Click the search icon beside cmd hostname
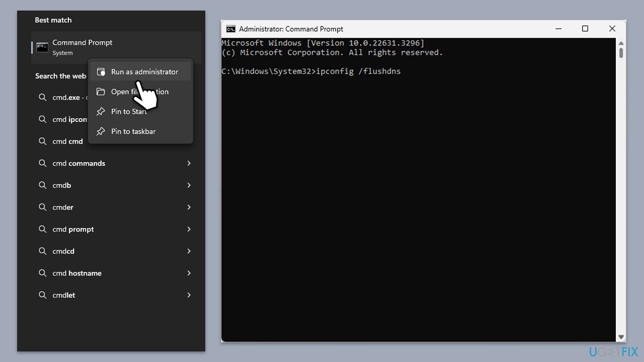644x362 pixels. tap(43, 273)
